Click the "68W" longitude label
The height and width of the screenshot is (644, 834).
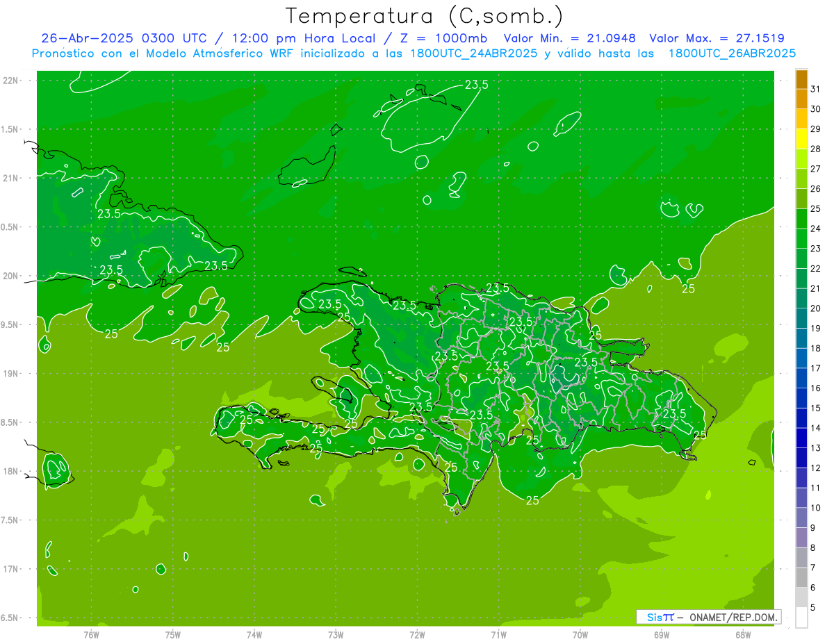[x=743, y=634]
